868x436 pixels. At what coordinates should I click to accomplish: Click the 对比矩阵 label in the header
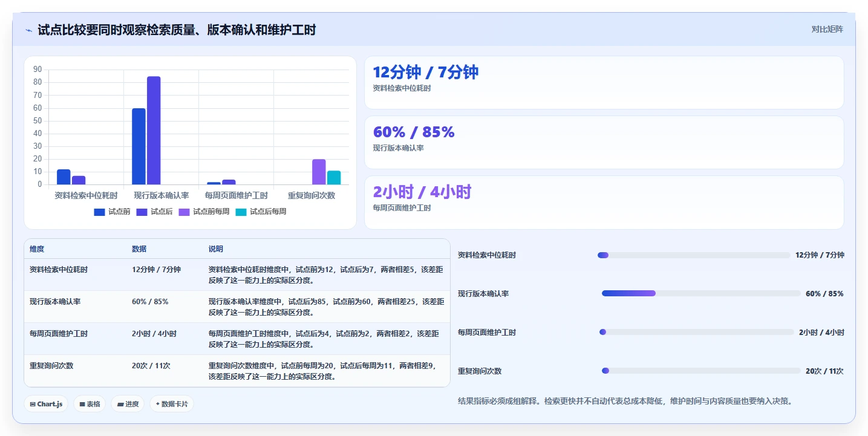click(827, 29)
